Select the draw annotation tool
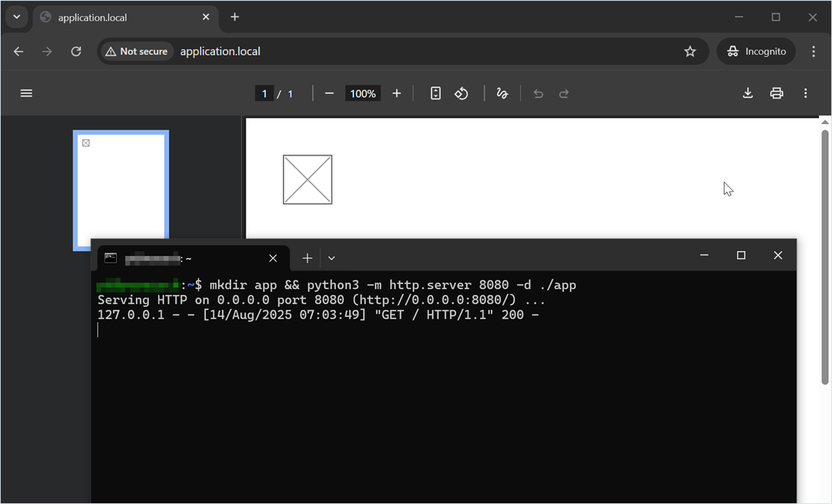832x504 pixels. [x=502, y=93]
